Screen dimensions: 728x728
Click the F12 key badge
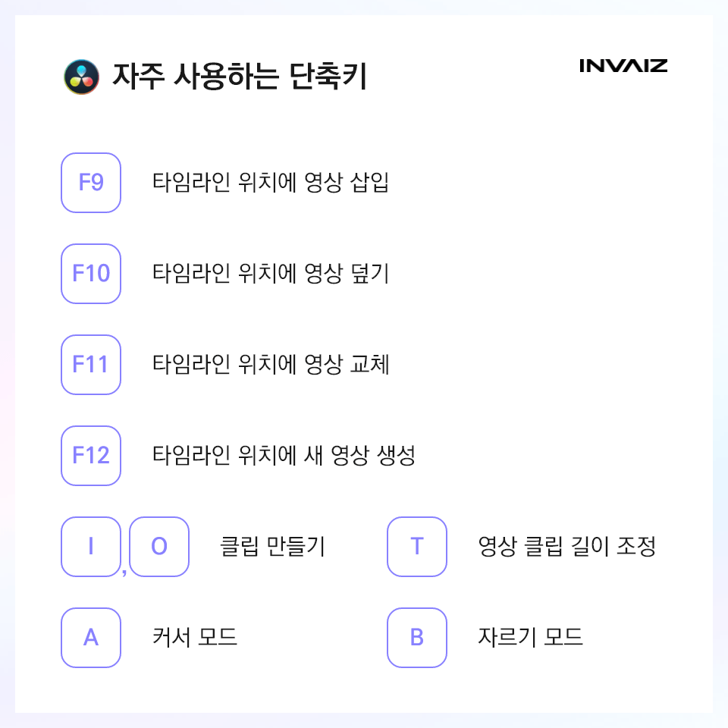tap(91, 456)
